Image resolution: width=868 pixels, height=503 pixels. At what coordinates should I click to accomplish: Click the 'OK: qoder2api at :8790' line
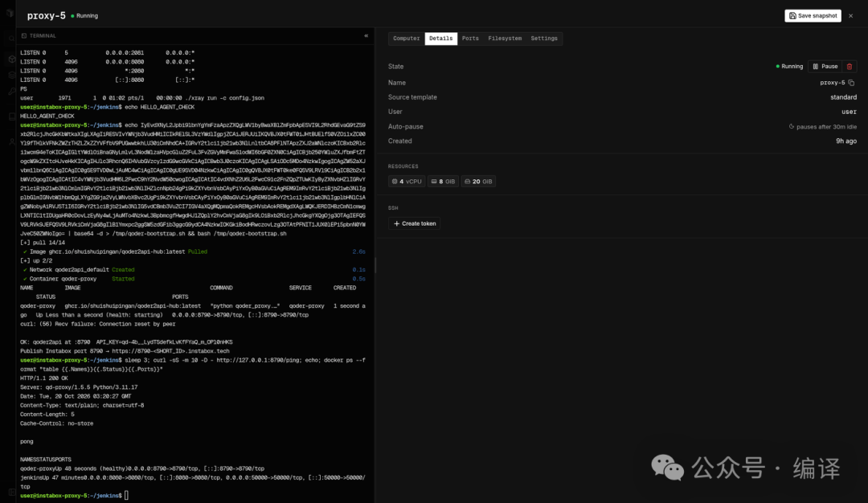click(x=126, y=342)
